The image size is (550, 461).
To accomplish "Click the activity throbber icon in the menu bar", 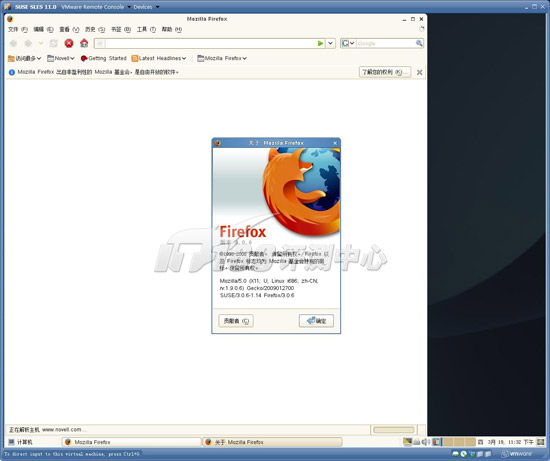I will (422, 29).
